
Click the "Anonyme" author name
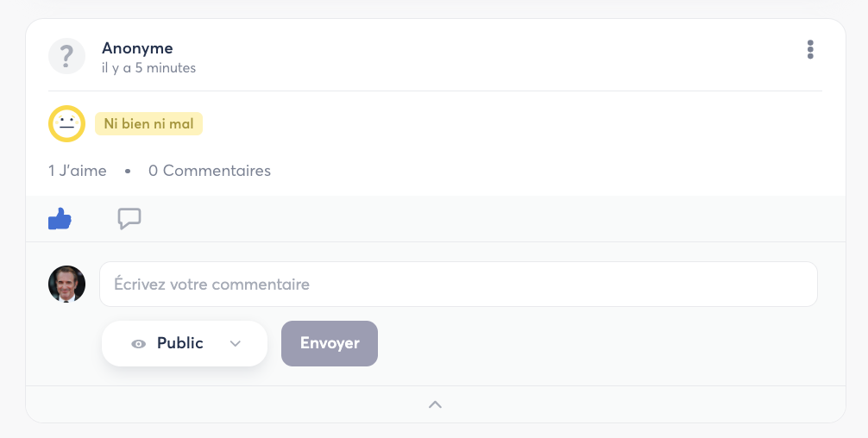(x=137, y=48)
